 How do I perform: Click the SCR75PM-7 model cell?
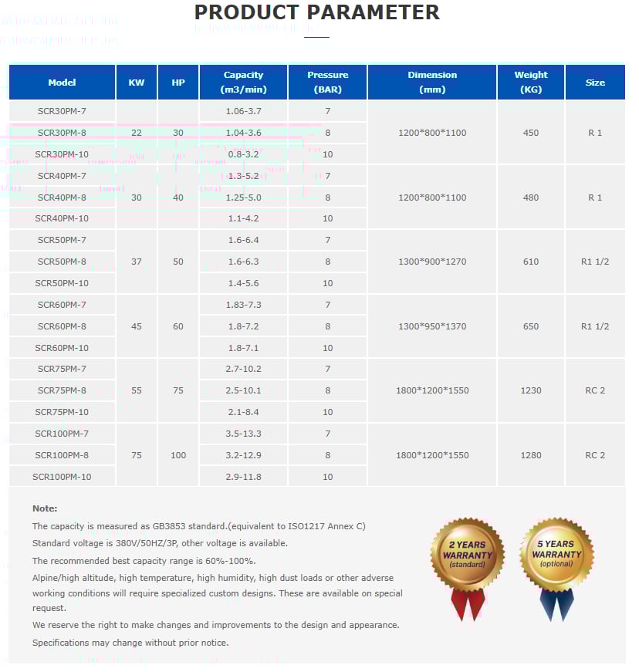62,369
